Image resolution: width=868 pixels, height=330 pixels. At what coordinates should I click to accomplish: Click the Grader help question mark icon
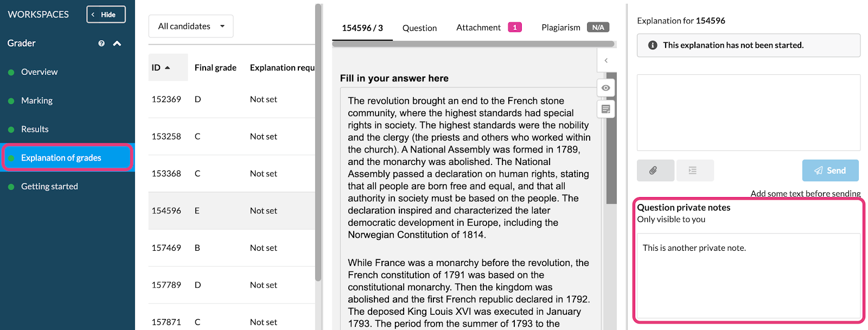(101, 43)
